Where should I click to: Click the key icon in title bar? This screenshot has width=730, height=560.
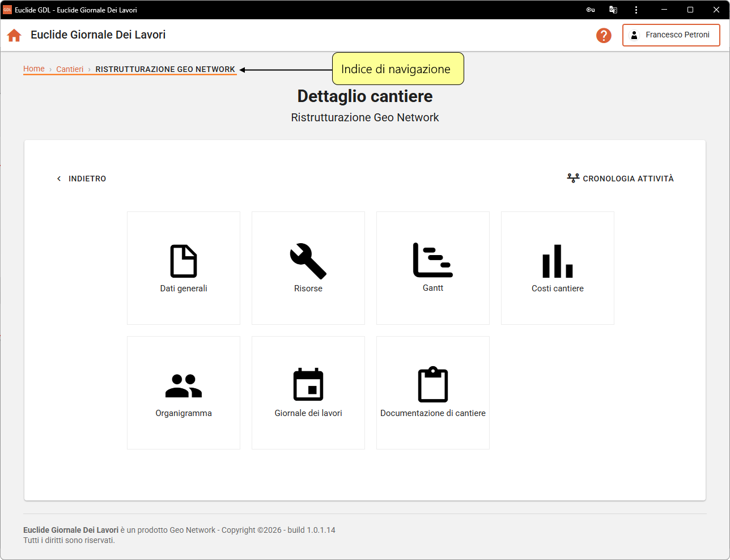pos(591,10)
